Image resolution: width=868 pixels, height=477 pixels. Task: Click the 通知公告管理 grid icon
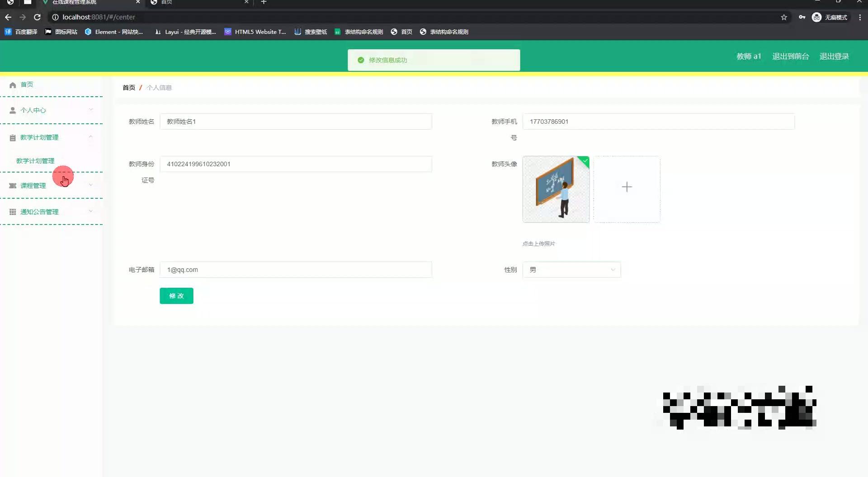[x=13, y=211]
